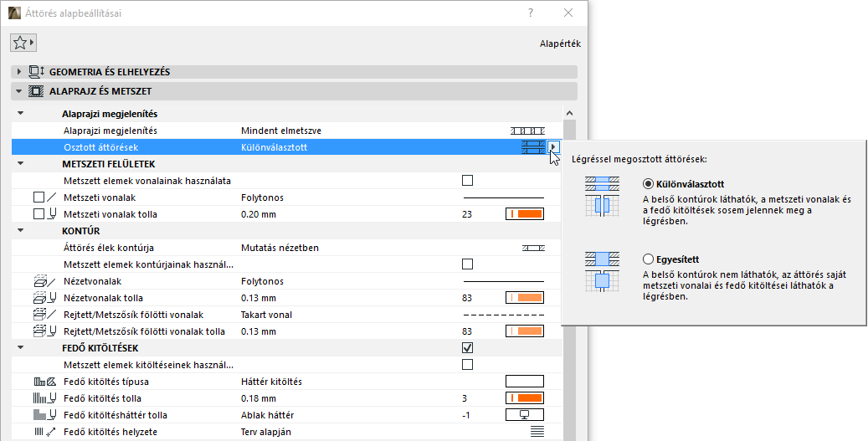This screenshot has width=868, height=441.
Task: Click the Metszeti vonalak tolla color swatch
Action: (525, 214)
